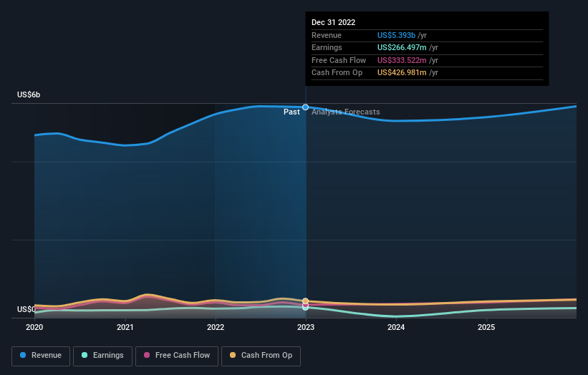Click the US$426.981m cash from op value
The width and height of the screenshot is (588, 375).
(x=402, y=73)
